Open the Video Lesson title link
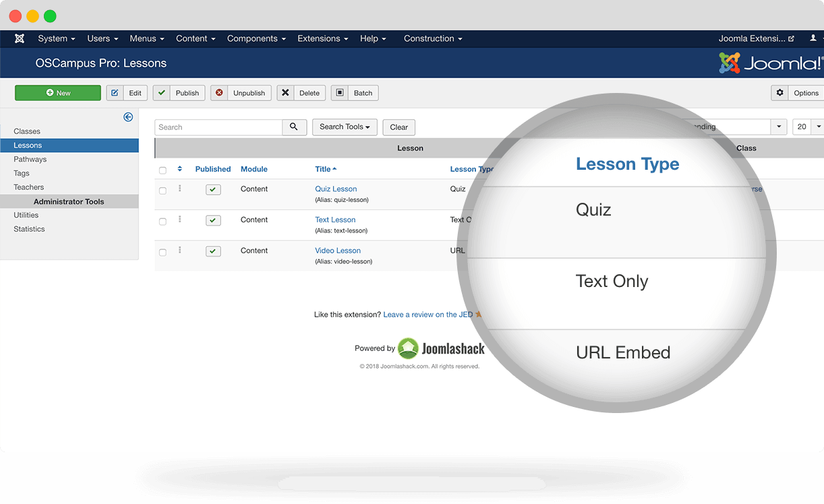Image resolution: width=824 pixels, height=504 pixels. (338, 251)
